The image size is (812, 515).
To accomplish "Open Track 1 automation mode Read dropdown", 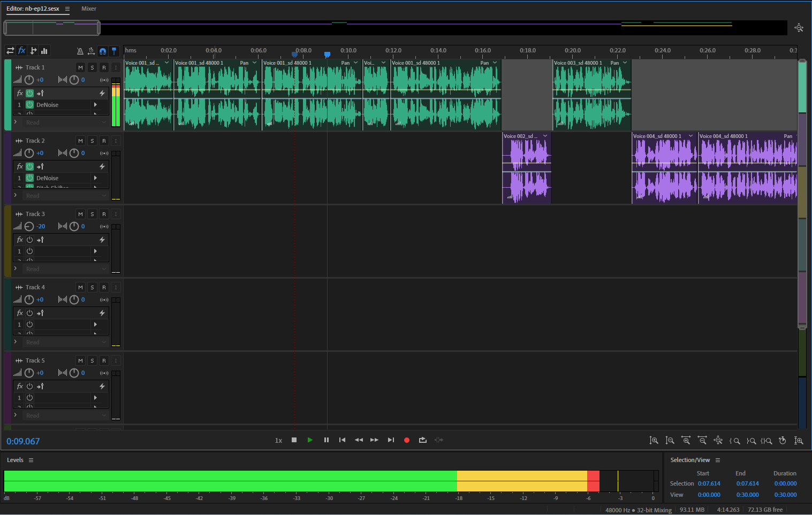I will (x=66, y=122).
